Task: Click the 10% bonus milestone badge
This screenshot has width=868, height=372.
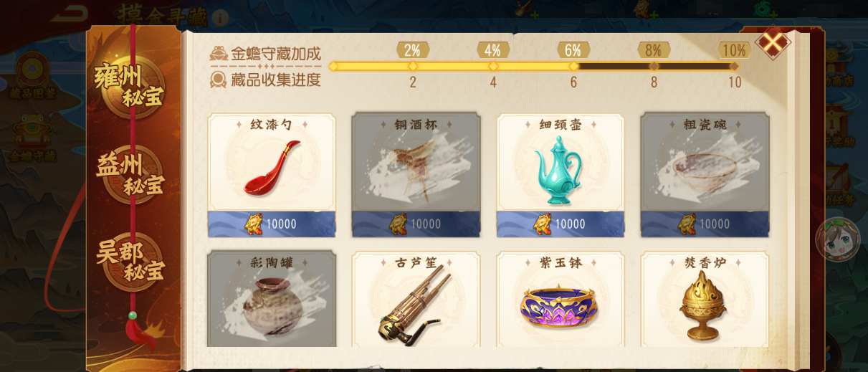Action: (734, 50)
